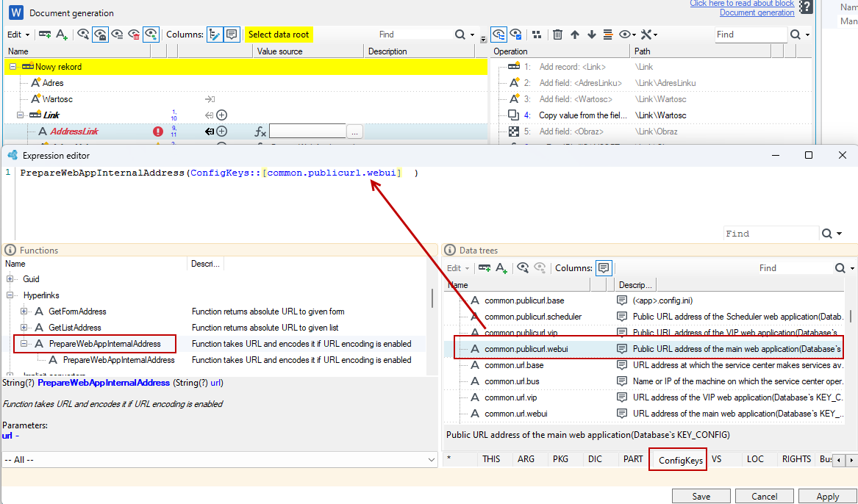Toggle the eye with lock filter in main toolbar

click(x=100, y=35)
